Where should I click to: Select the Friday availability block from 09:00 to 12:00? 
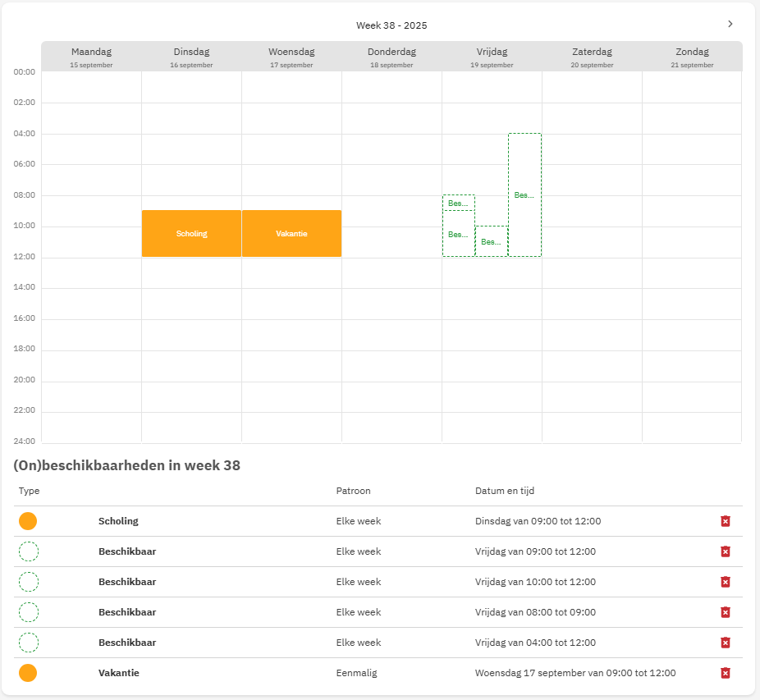point(459,234)
